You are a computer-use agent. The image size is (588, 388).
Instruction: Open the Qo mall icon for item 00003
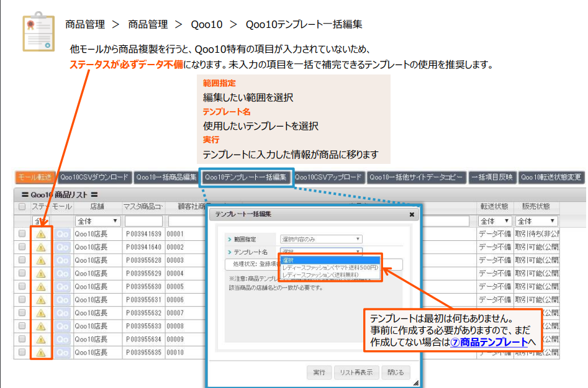(62, 261)
